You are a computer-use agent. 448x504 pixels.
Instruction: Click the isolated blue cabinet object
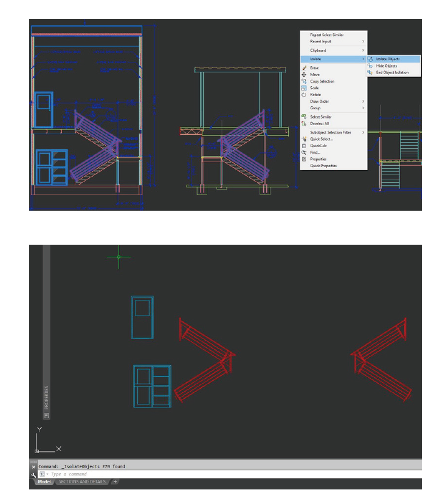point(152,386)
